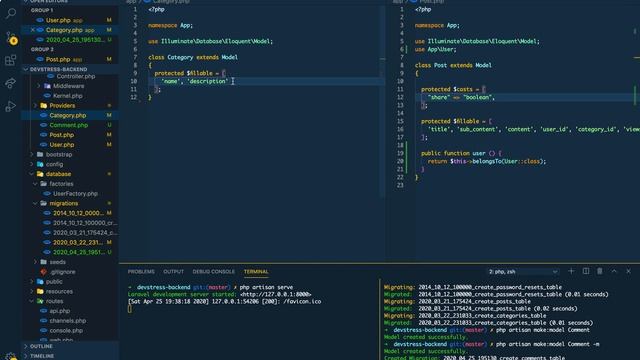Open Comment.php in the explorer
Screen dimensions: 640x360
point(69,125)
